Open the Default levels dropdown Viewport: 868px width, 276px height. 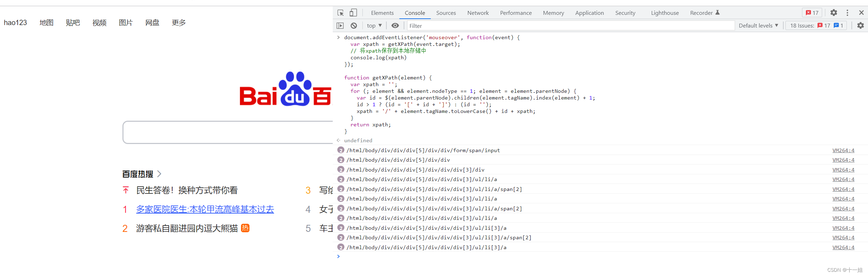(758, 25)
